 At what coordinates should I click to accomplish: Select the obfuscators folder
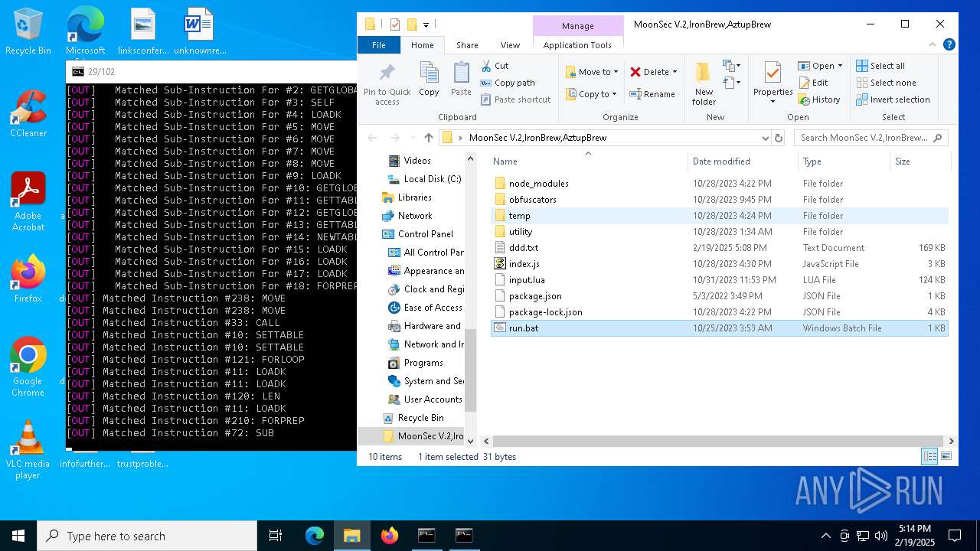click(533, 200)
